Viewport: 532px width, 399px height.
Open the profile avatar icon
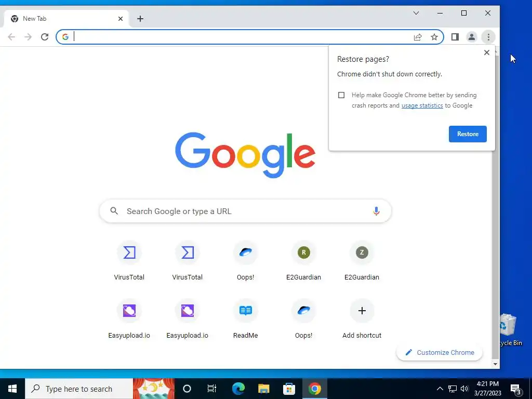(x=472, y=37)
